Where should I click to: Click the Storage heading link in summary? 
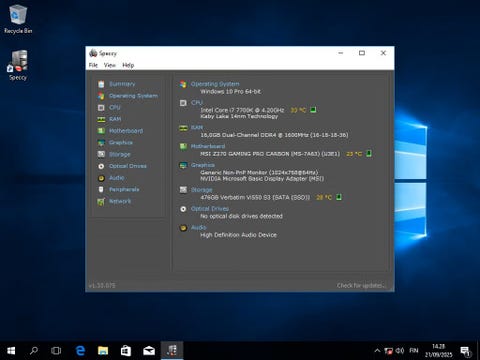coord(201,190)
